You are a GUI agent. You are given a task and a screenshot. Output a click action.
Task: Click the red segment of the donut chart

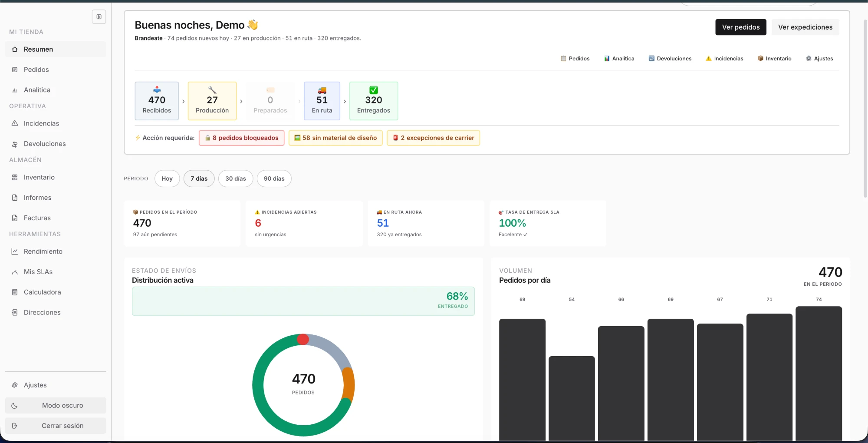303,339
